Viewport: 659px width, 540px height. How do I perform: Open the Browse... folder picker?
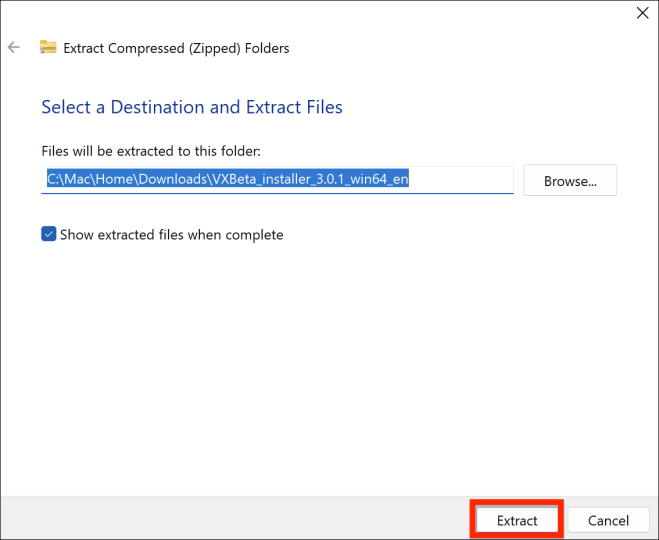tap(569, 181)
